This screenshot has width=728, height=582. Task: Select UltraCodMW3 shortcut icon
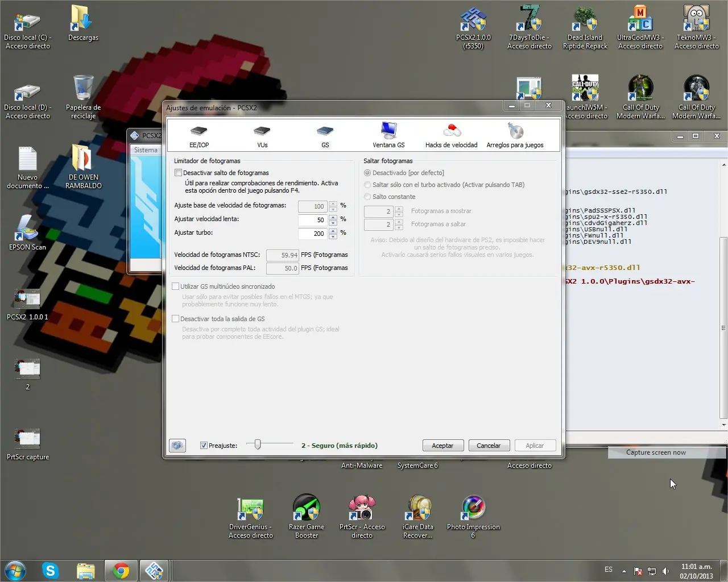tap(640, 27)
